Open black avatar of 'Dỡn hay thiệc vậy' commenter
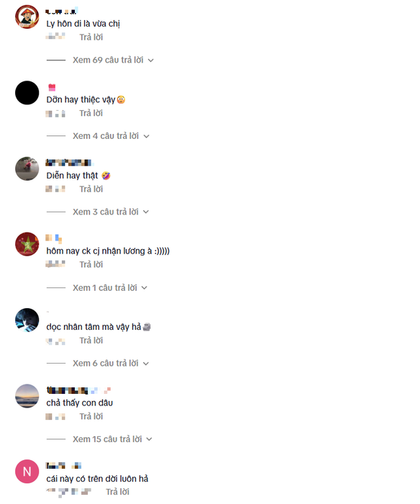 (27, 93)
